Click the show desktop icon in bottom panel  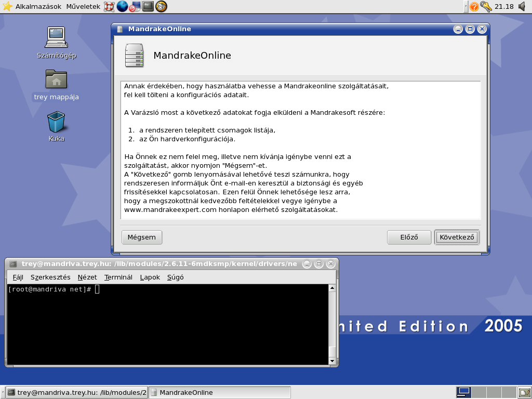click(524, 393)
